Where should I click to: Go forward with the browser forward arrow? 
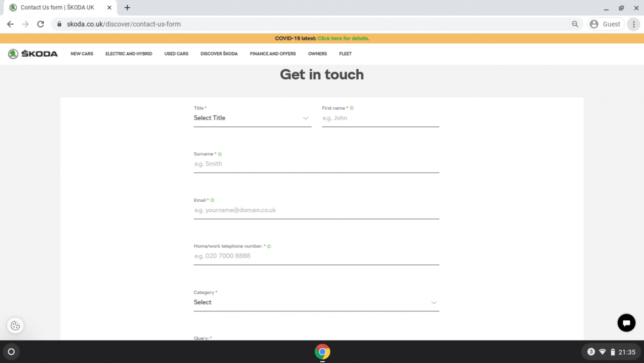click(26, 25)
